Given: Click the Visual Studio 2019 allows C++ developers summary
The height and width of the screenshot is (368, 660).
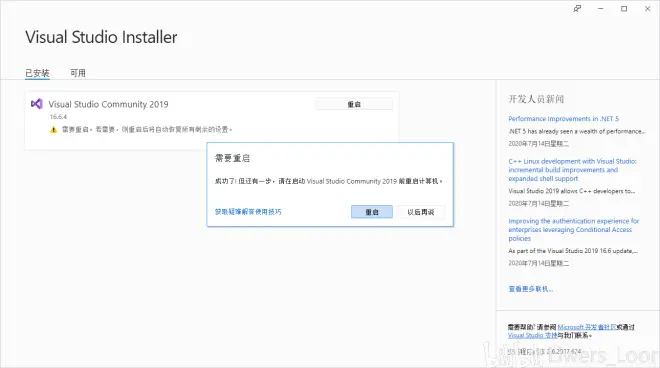Looking at the screenshot, I should click(572, 191).
